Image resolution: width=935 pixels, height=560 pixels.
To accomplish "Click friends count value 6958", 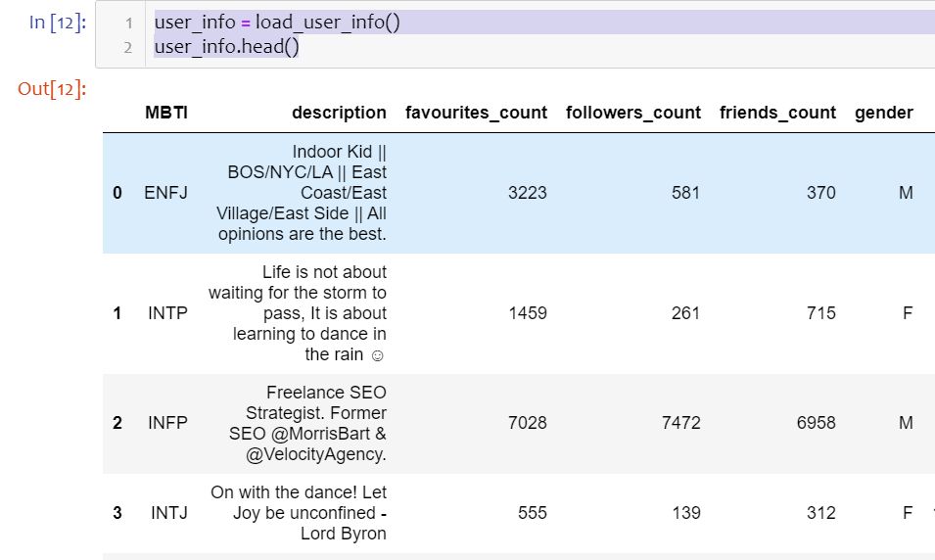I will tap(817, 423).
